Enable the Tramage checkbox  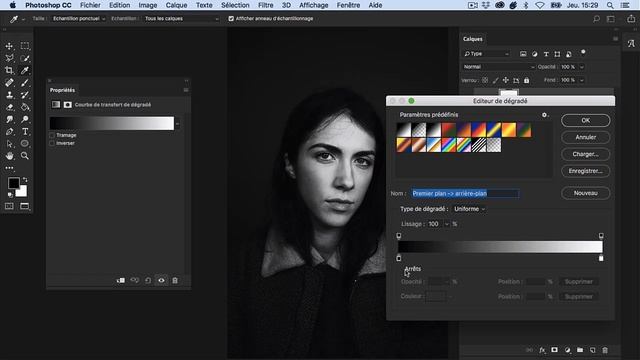(x=52, y=135)
